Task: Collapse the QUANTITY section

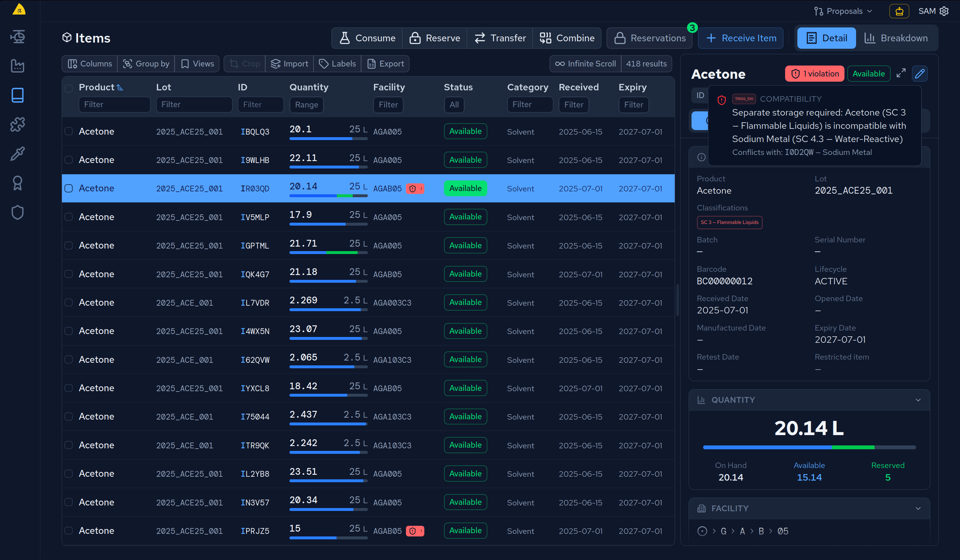Action: point(918,400)
